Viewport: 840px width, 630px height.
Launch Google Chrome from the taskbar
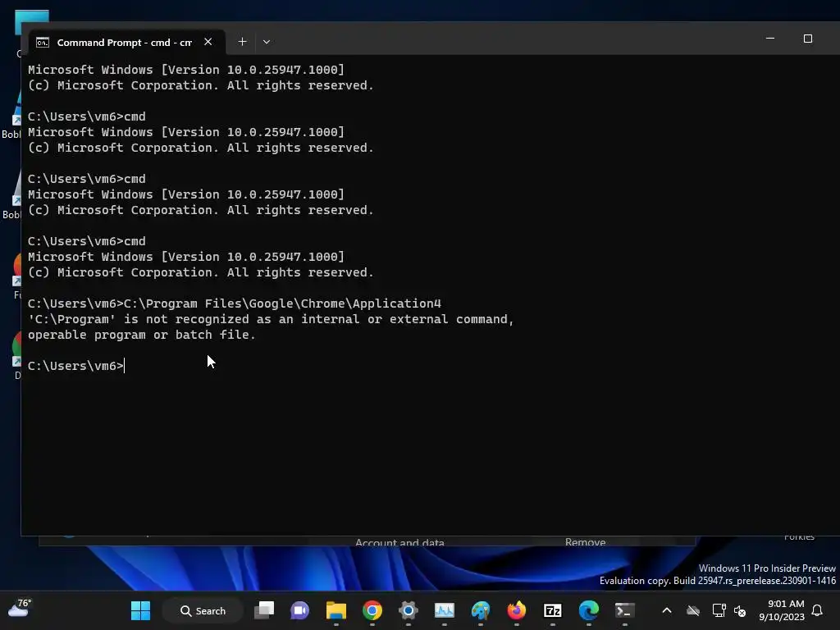(372, 610)
